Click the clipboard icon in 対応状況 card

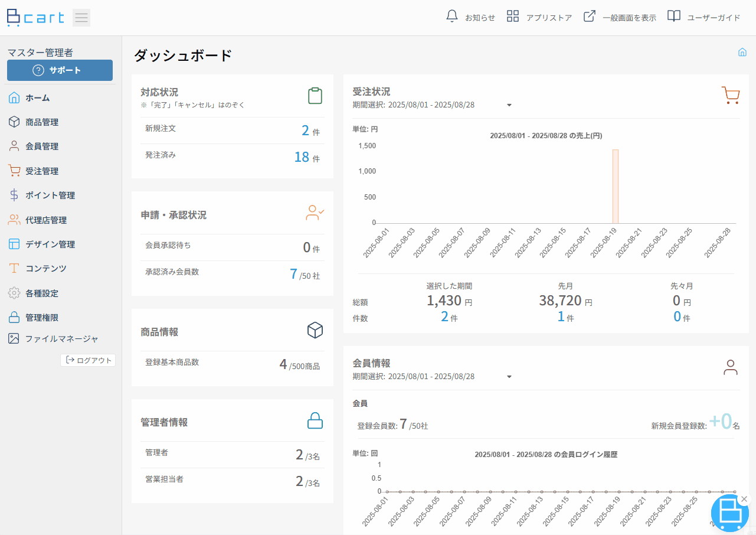pyautogui.click(x=315, y=96)
